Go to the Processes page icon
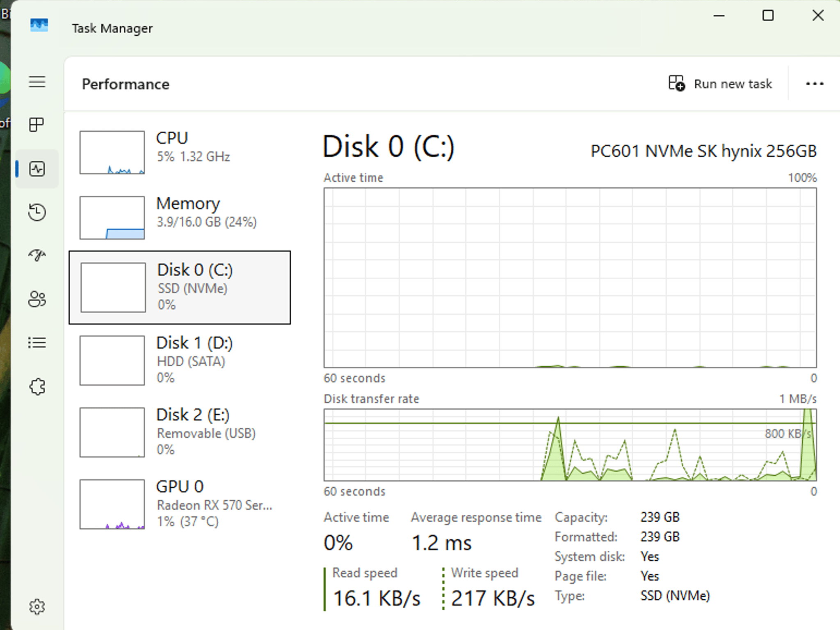Viewport: 840px width, 630px height. tap(37, 125)
